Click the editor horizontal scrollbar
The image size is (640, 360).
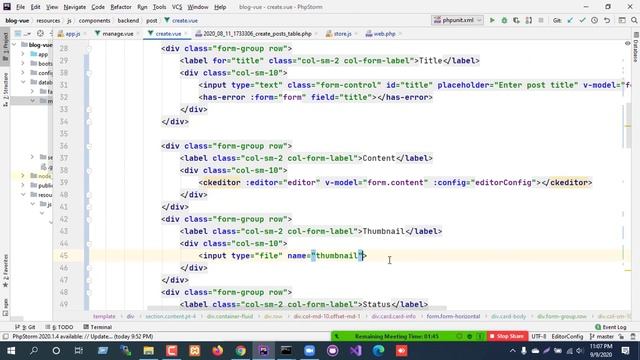pos(297,308)
